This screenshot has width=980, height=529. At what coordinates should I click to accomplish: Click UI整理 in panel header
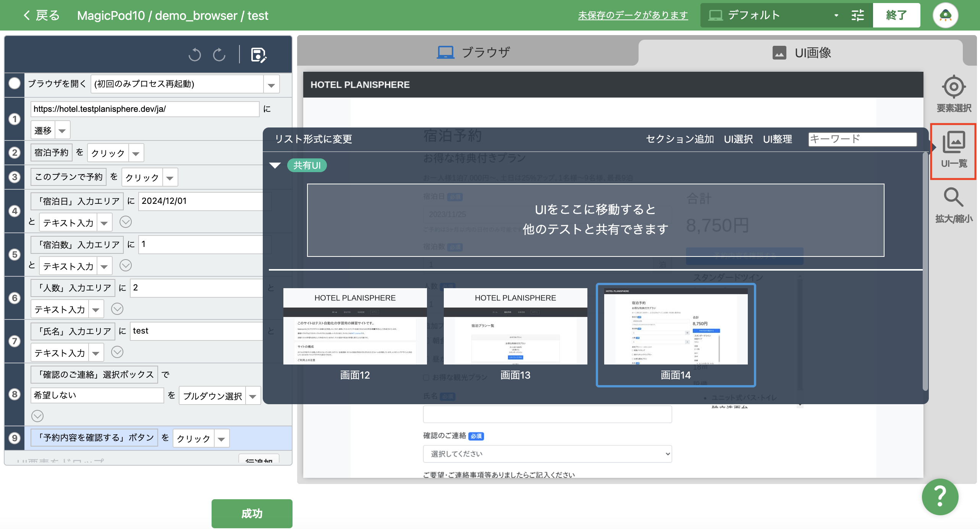[777, 139]
